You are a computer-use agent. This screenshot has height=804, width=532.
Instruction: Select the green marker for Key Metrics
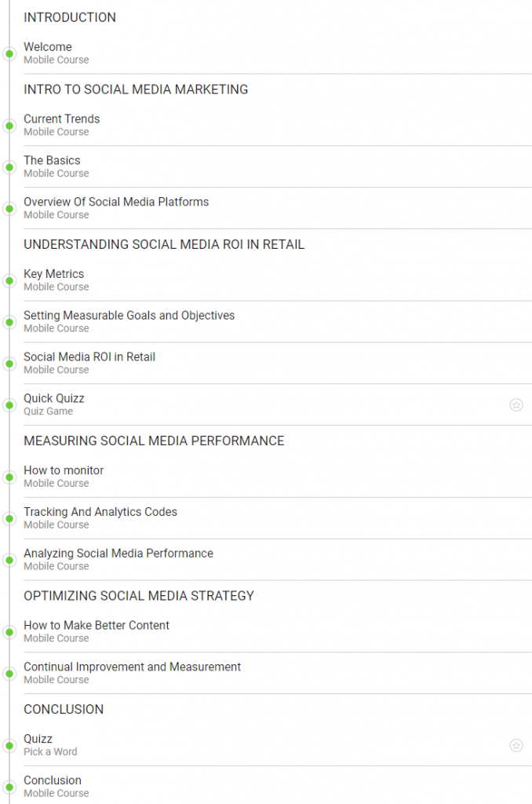point(9,280)
